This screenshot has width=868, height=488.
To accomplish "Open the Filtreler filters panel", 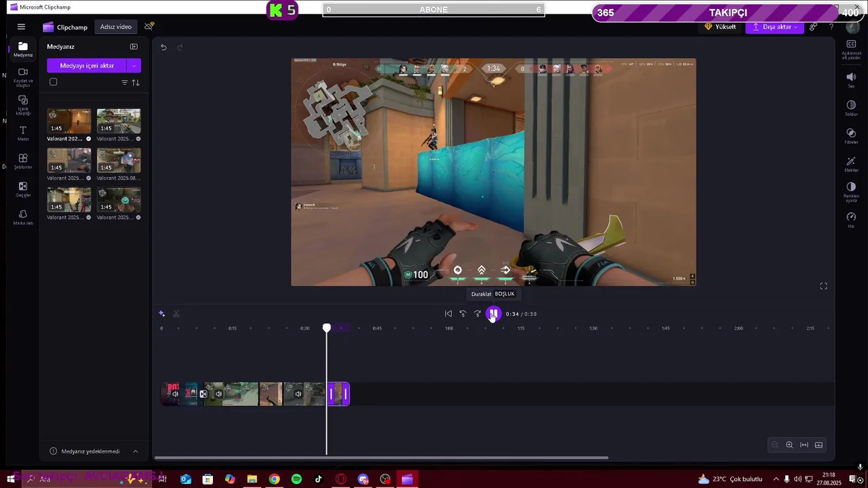I will coord(851,136).
